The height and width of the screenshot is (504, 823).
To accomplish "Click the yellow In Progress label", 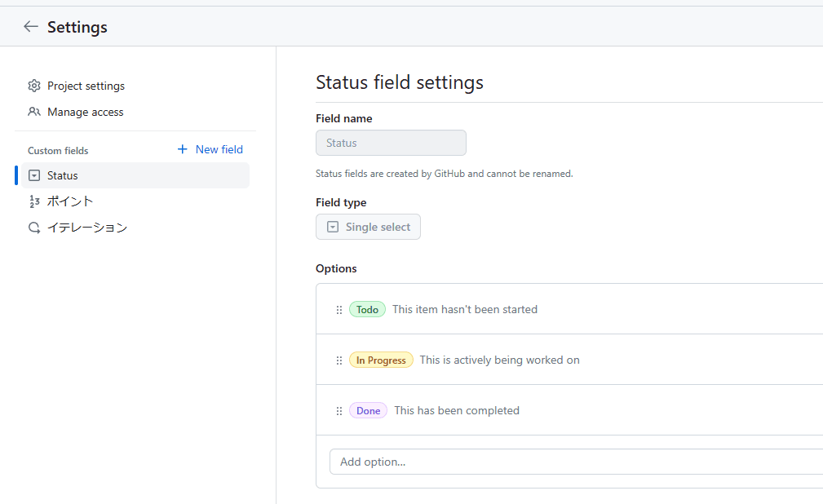I will [x=381, y=360].
